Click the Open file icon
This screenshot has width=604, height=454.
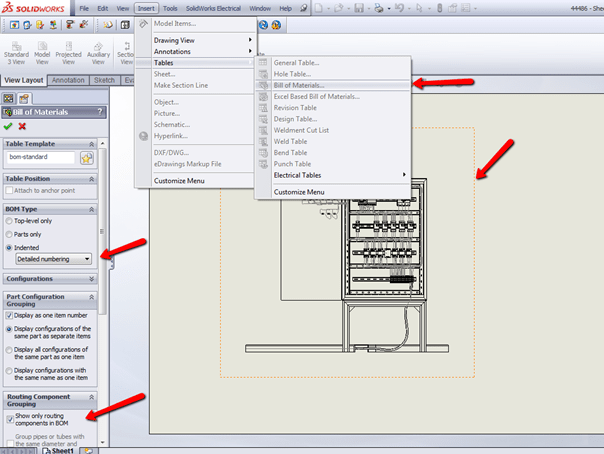(x=339, y=8)
